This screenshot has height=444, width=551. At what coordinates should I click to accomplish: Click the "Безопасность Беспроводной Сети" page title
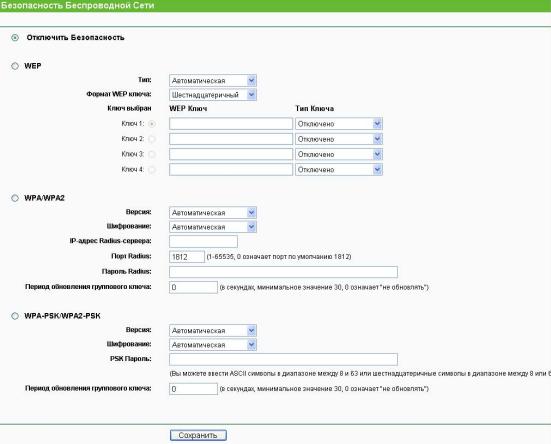pos(77,5)
